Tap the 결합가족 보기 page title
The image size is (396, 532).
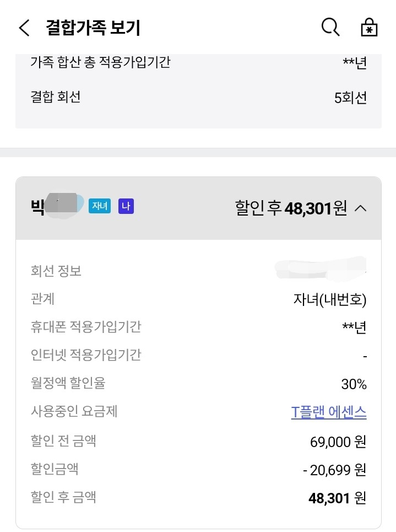[93, 28]
